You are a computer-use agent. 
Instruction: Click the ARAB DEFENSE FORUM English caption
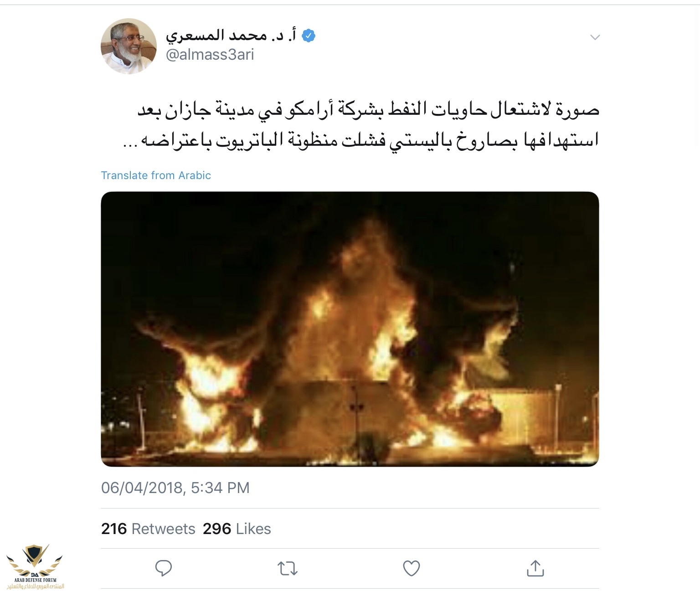[x=35, y=580]
